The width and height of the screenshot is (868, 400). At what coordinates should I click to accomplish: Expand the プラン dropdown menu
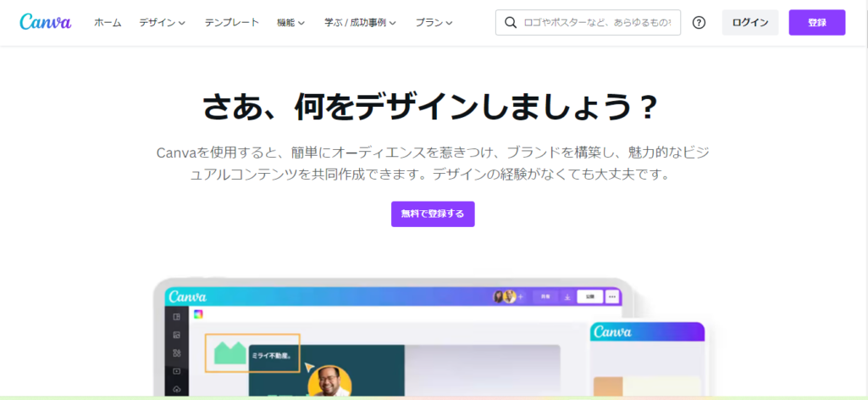click(434, 23)
